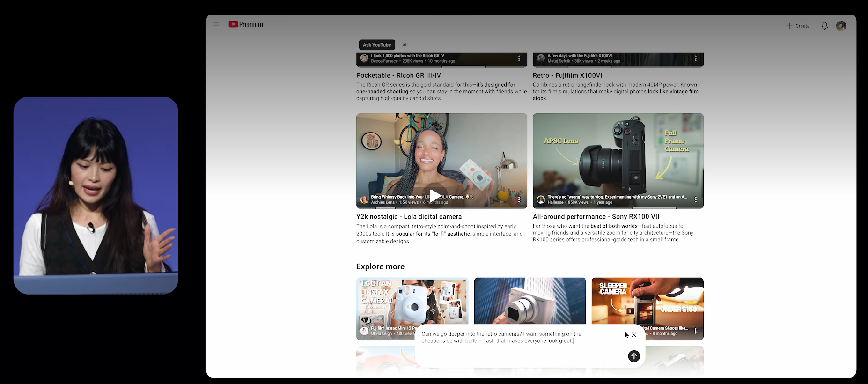Image resolution: width=868 pixels, height=384 pixels.
Task: Click the 'Explore more' heading
Action: pyautogui.click(x=380, y=266)
